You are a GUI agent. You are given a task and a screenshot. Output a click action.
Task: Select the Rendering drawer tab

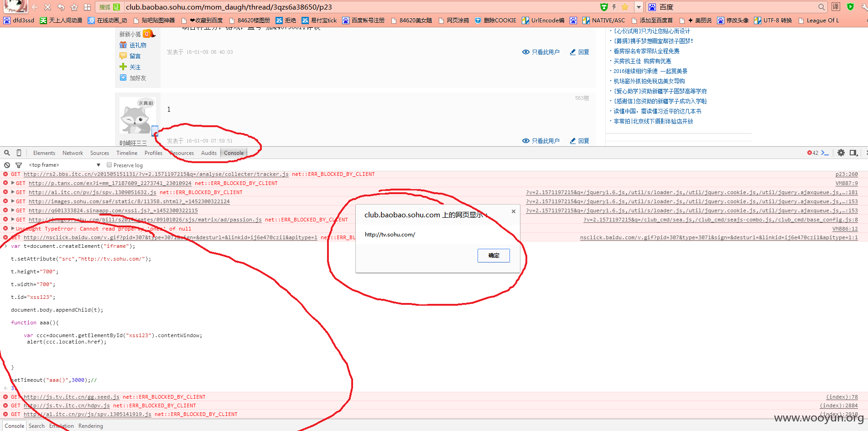tap(91, 426)
